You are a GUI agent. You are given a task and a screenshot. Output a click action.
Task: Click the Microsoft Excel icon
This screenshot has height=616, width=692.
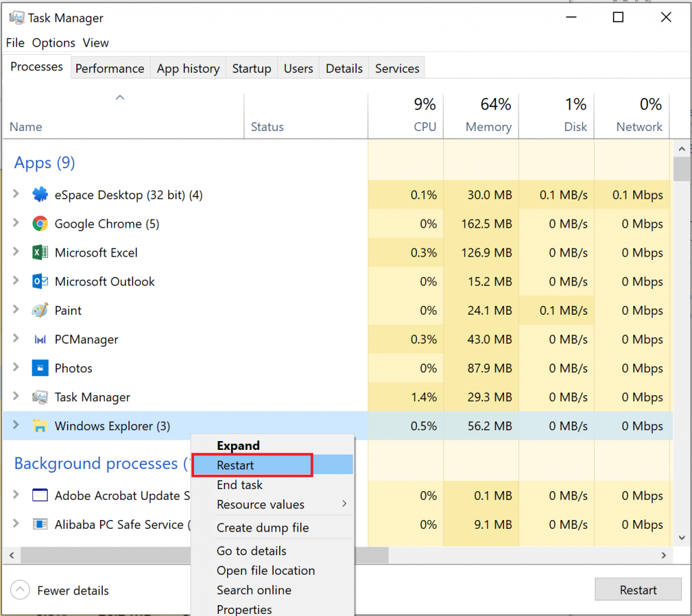point(40,253)
